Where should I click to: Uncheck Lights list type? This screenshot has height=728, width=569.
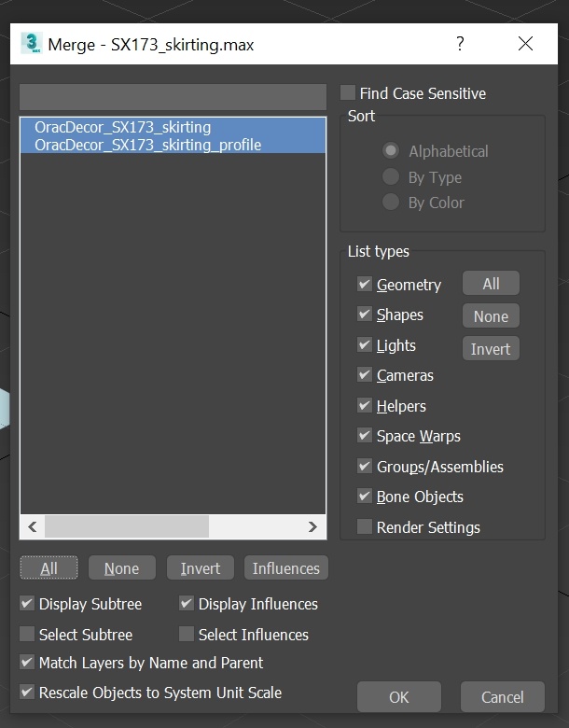pos(365,344)
